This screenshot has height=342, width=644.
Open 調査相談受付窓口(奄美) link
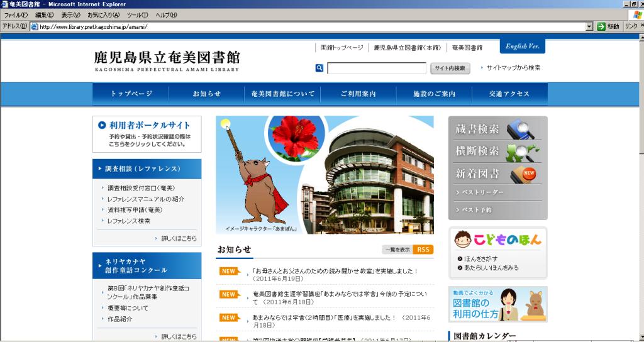pyautogui.click(x=142, y=188)
